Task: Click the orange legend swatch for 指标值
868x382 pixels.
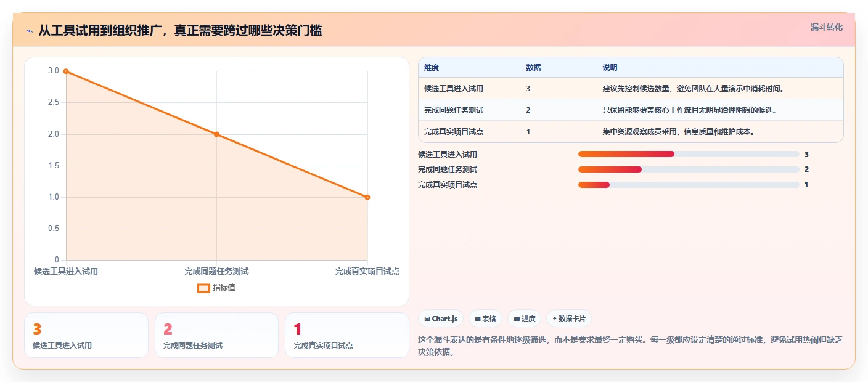Action: pyautogui.click(x=203, y=288)
